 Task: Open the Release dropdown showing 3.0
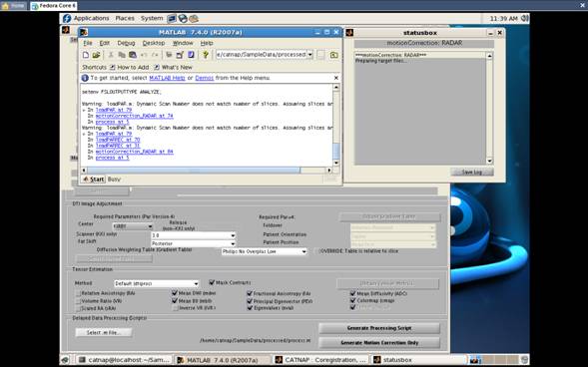click(193, 235)
